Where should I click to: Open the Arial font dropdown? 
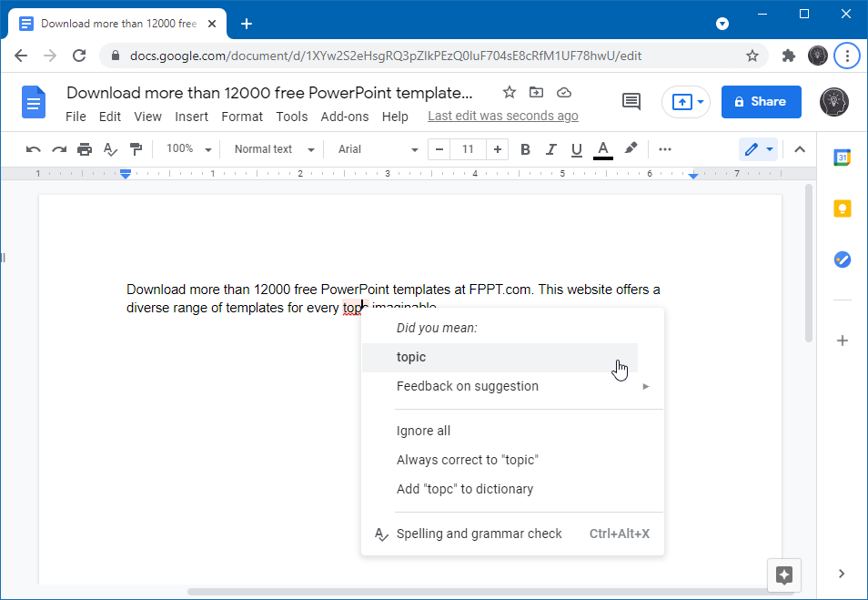point(378,149)
